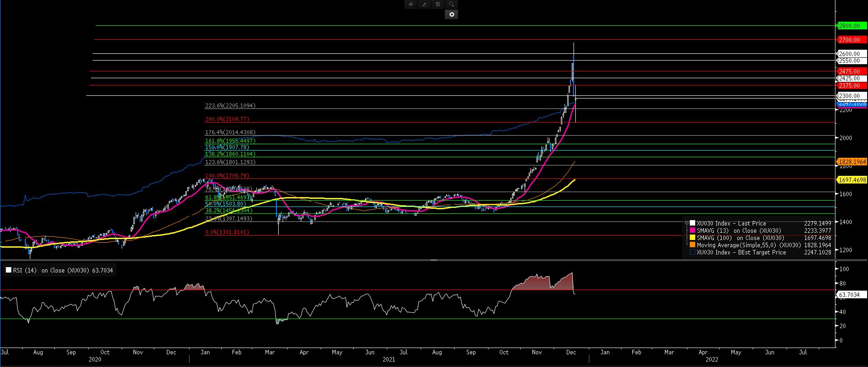Click the white RSI legend color swatch
This screenshot has width=868, height=367.
(9, 270)
